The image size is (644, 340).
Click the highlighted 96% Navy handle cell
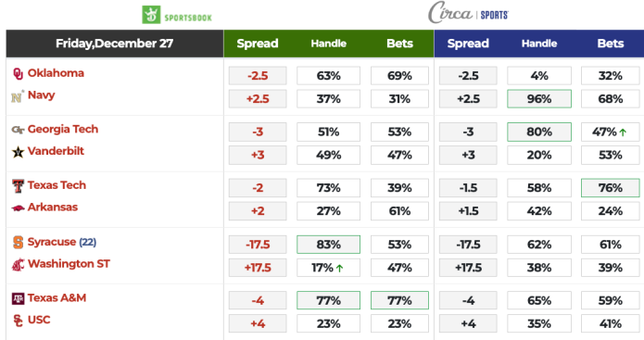[x=539, y=99]
